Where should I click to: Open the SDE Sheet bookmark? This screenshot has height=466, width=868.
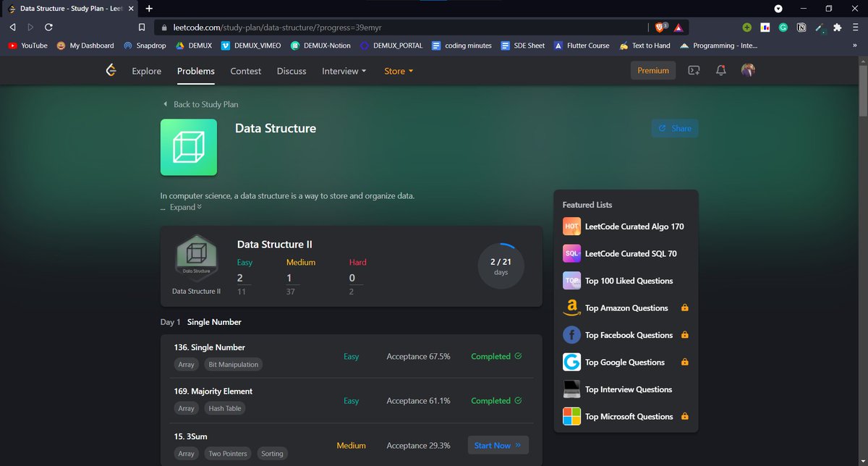point(523,45)
